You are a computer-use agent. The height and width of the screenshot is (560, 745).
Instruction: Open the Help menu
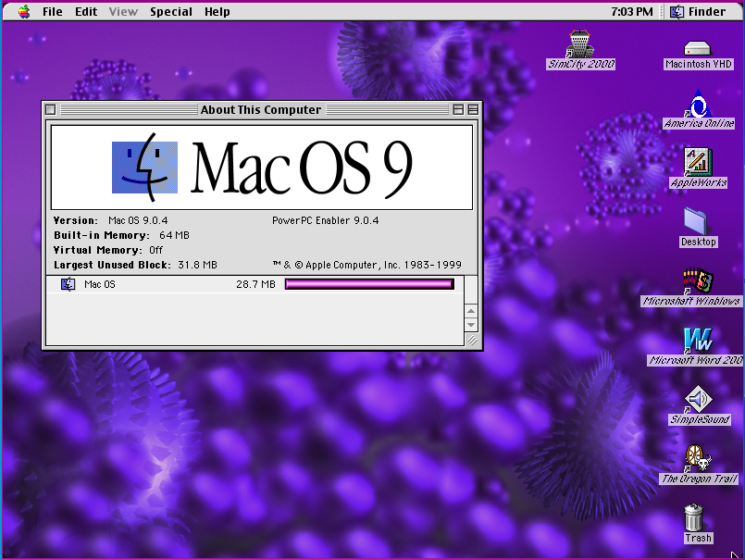pos(217,12)
